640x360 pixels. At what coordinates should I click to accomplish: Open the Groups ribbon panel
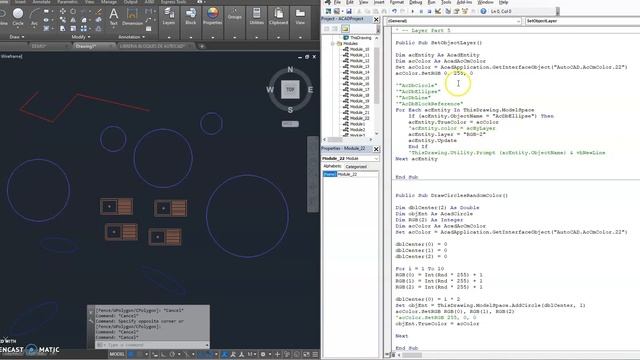tap(235, 16)
